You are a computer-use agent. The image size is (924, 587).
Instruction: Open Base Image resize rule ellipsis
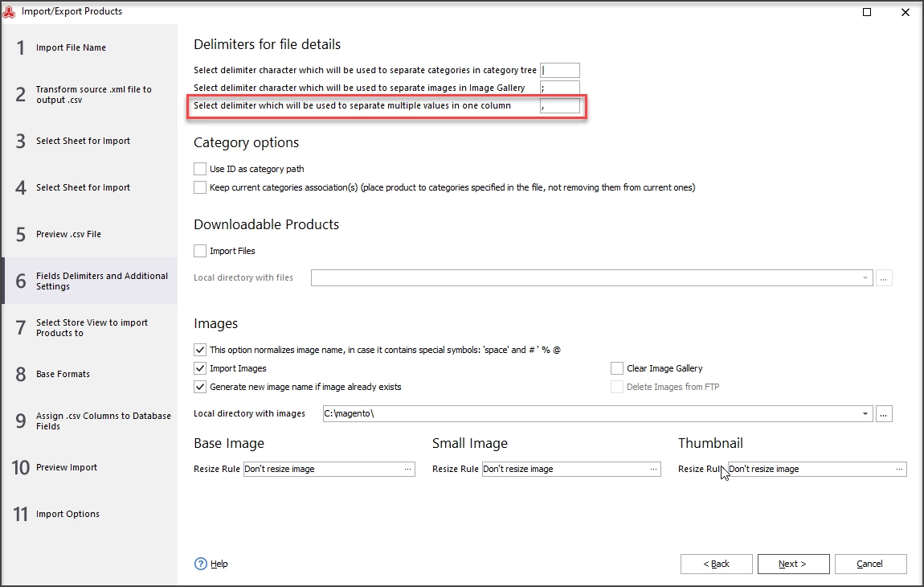(x=408, y=469)
